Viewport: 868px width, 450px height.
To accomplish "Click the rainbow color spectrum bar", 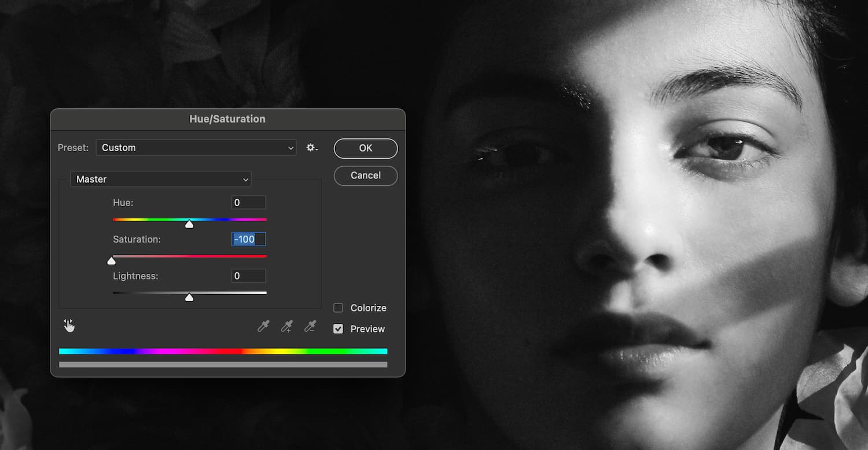I will [x=223, y=352].
